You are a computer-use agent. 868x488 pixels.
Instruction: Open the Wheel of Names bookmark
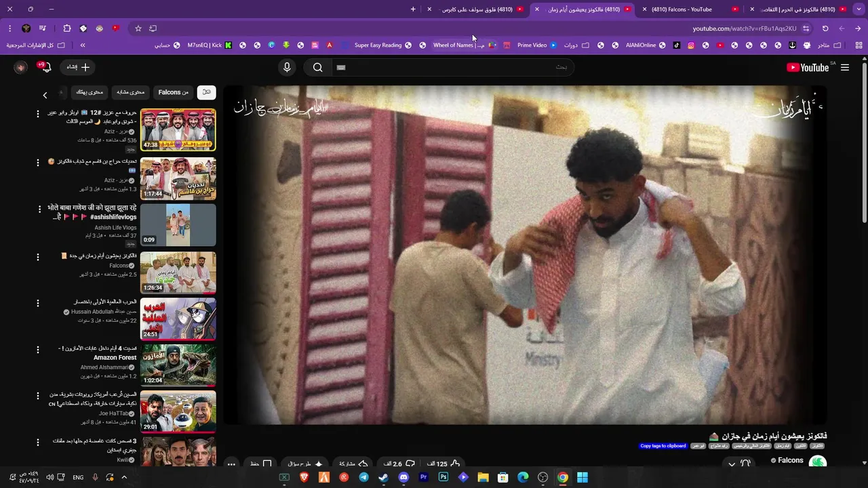[465, 45]
